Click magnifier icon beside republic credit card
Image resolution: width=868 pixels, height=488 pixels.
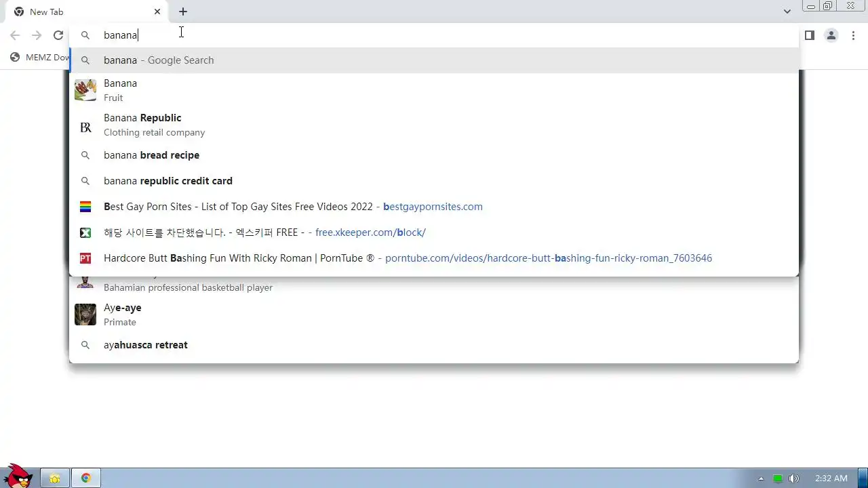click(x=85, y=181)
